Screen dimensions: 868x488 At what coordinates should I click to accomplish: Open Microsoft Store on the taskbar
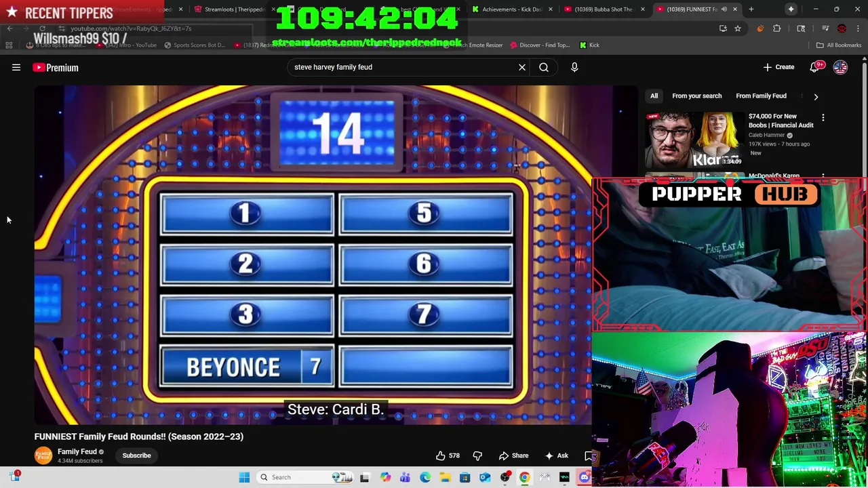tap(465, 477)
